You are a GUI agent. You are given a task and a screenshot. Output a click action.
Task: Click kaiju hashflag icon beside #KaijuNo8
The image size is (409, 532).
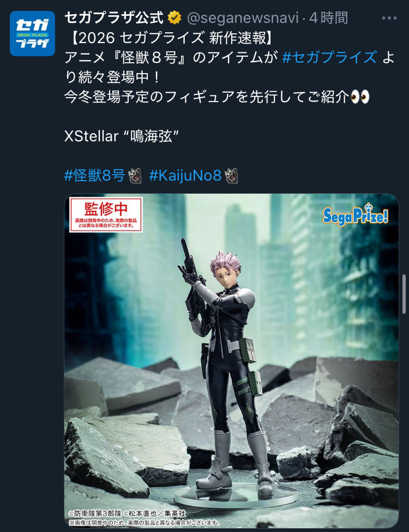[232, 176]
